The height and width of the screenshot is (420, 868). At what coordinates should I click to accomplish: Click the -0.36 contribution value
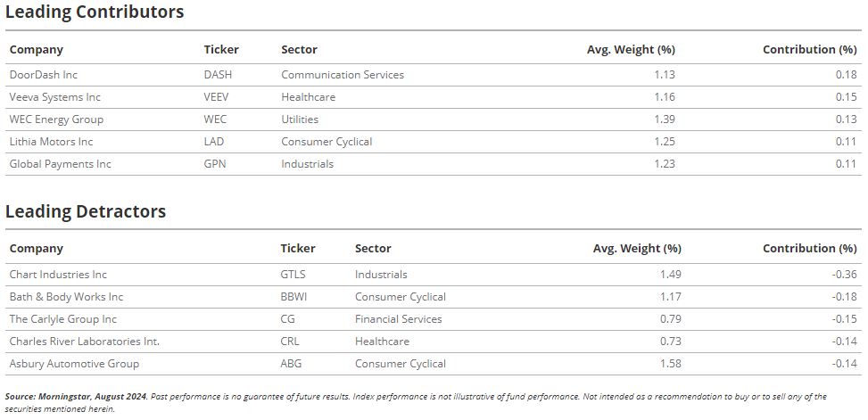pos(844,275)
